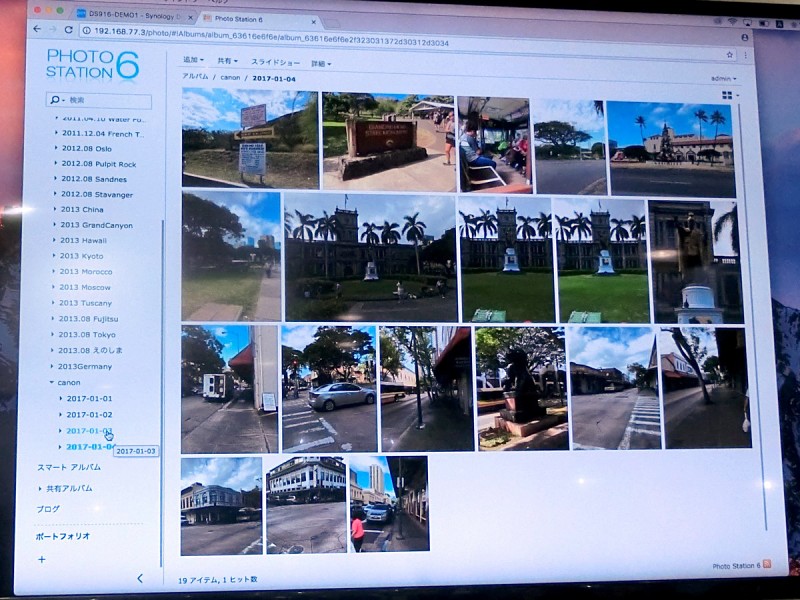The width and height of the screenshot is (800, 600).
Task: Click the browser forward arrow
Action: (x=53, y=30)
